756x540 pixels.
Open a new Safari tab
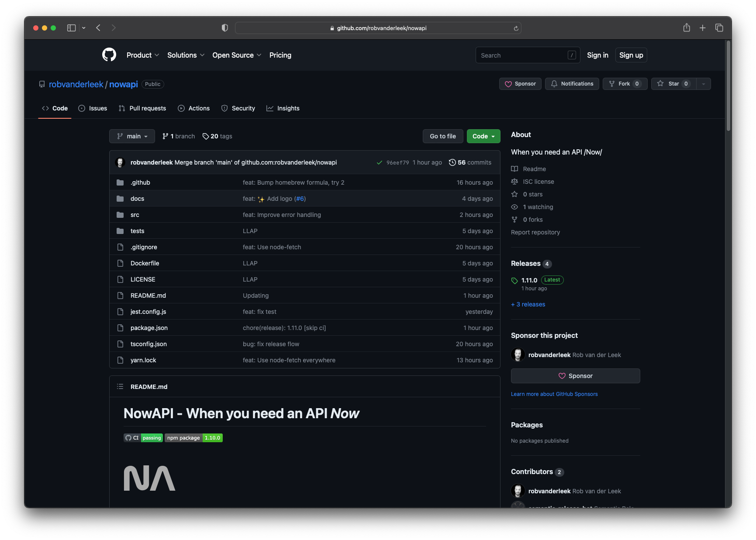click(703, 28)
